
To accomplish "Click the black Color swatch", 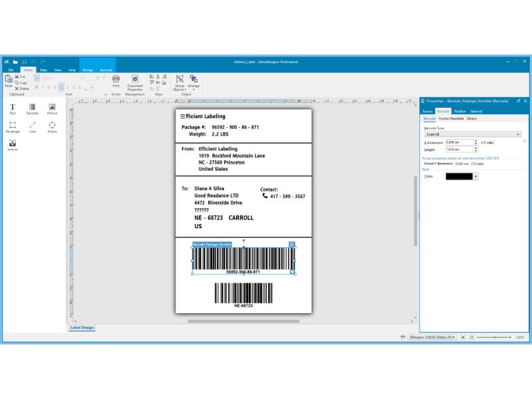I will click(459, 176).
